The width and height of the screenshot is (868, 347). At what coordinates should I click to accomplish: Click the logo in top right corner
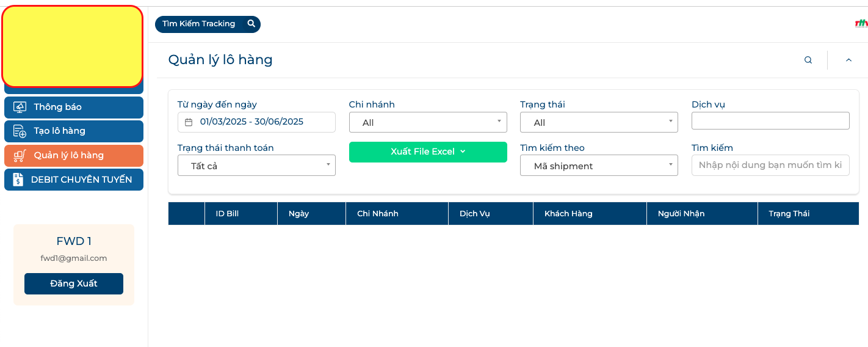coord(861,24)
